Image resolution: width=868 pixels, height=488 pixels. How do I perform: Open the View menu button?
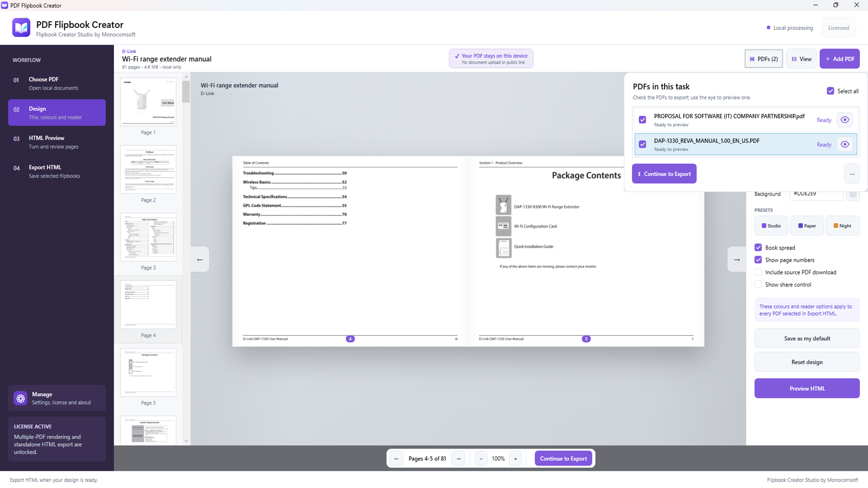coord(801,59)
